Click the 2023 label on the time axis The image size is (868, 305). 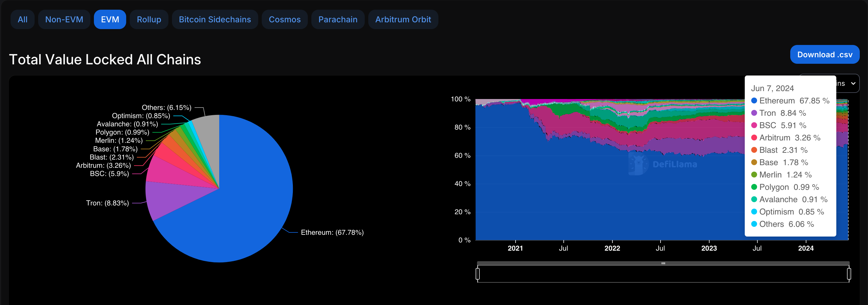coord(709,248)
